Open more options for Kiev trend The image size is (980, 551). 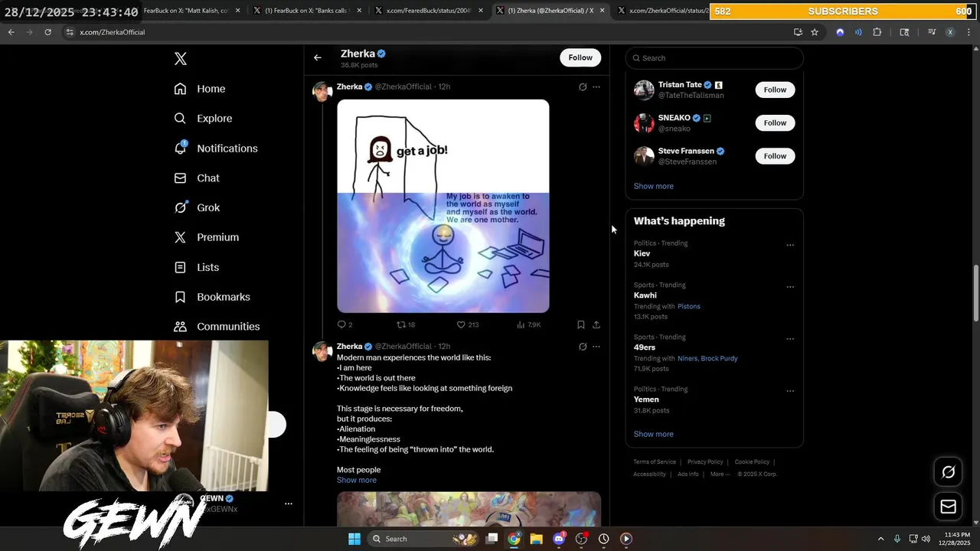tap(790, 245)
